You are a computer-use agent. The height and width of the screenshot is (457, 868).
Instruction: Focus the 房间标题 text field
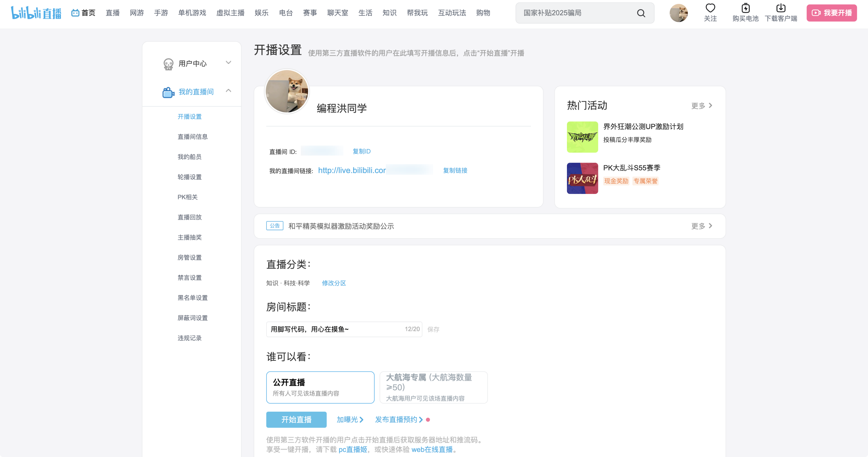point(335,329)
